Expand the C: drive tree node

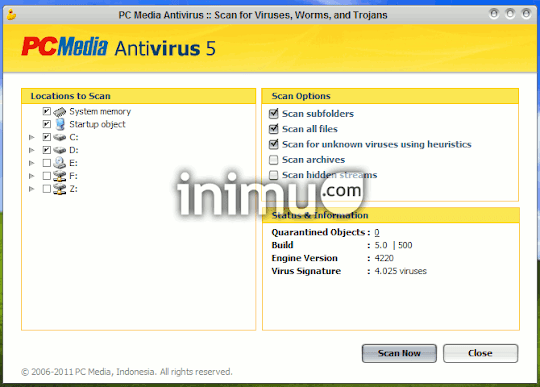point(32,137)
